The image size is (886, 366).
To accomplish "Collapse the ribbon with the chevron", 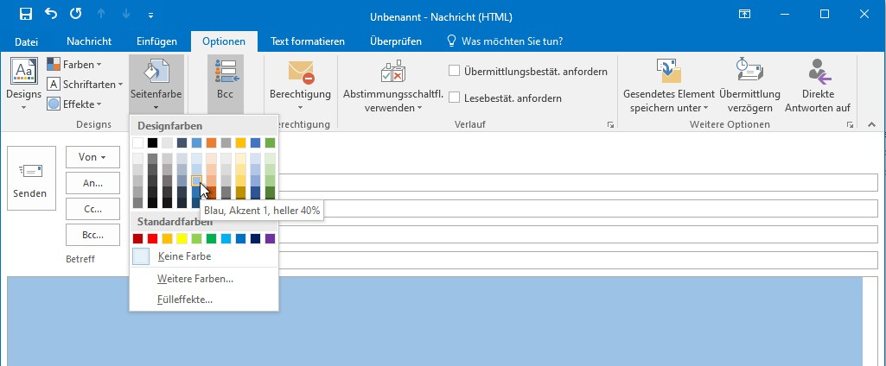I will click(x=871, y=124).
